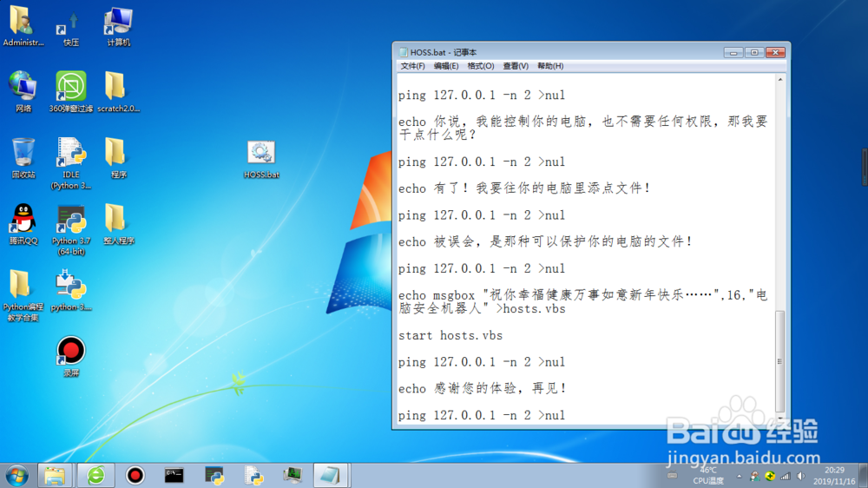Click the taskbar clock showing 20:29

click(x=833, y=476)
